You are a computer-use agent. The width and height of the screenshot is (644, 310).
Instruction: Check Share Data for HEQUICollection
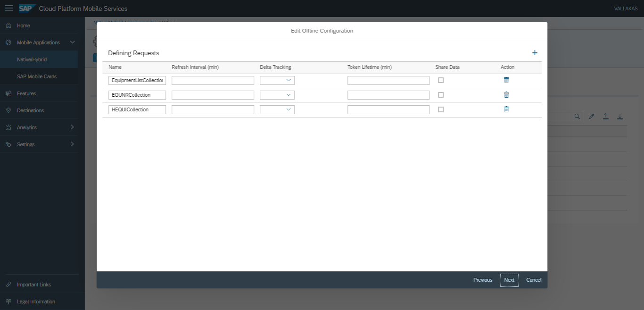(x=441, y=109)
